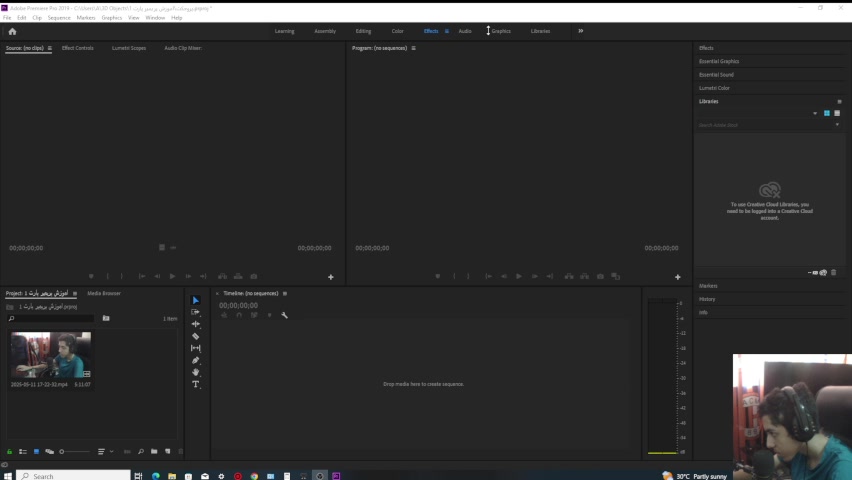Switch to Color workspace
The height and width of the screenshot is (480, 852).
398,31
